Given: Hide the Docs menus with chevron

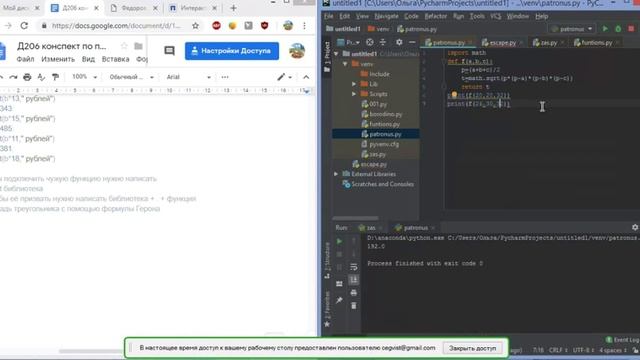Looking at the screenshot, I should tap(306, 77).
